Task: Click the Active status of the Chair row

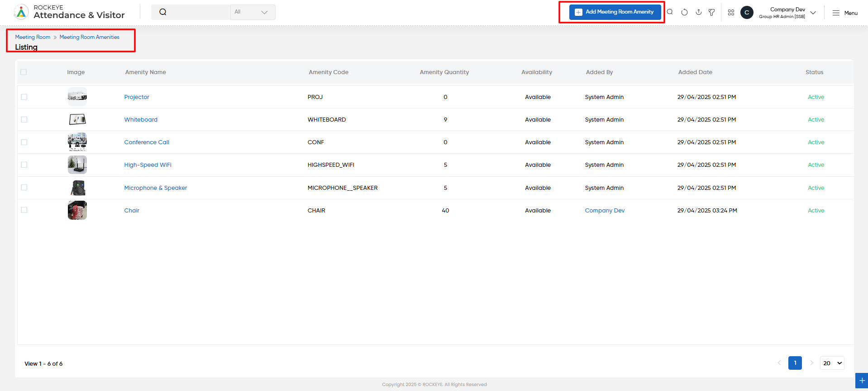Action: (816, 210)
